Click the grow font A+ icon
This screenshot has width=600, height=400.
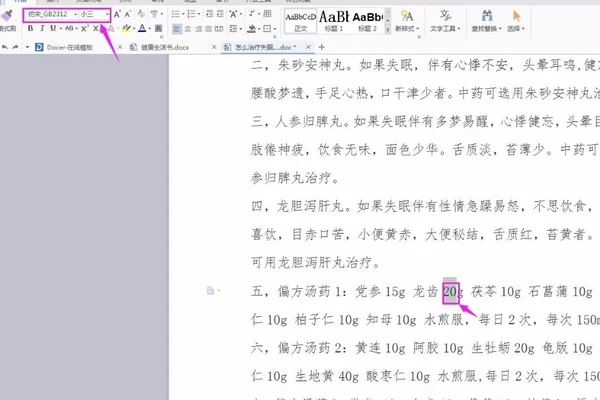click(x=117, y=15)
